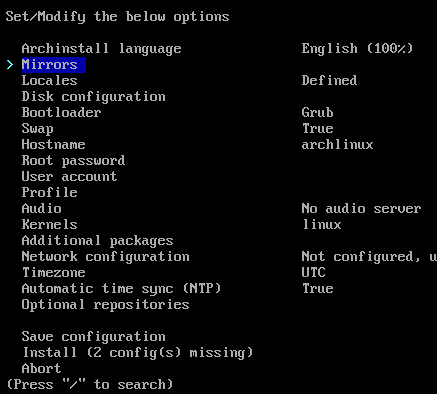Select the Bootloader option
The image size is (437, 394).
point(62,113)
